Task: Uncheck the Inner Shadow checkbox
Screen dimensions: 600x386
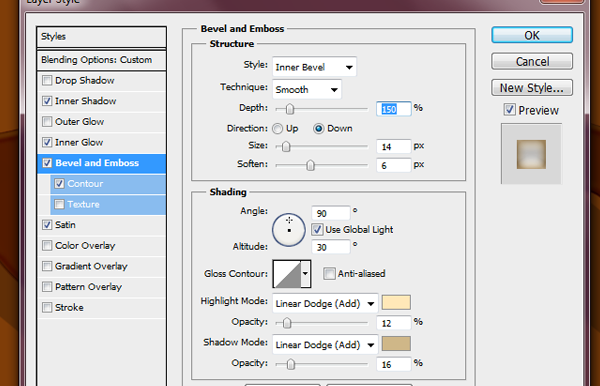Action: pyautogui.click(x=47, y=101)
